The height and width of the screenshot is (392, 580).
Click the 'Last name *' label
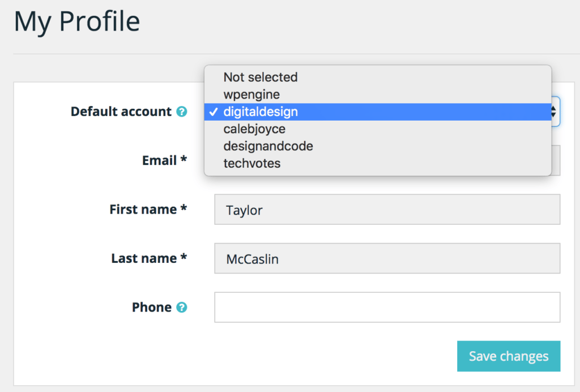[x=149, y=258]
